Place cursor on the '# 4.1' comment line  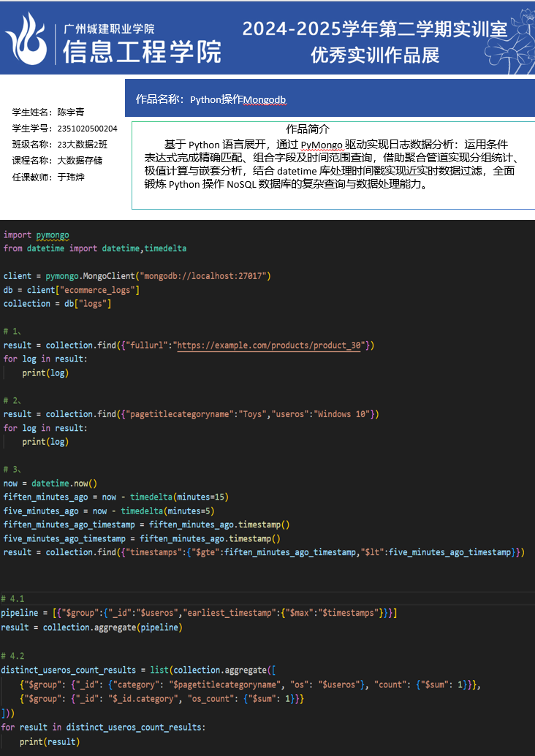[x=13, y=597]
